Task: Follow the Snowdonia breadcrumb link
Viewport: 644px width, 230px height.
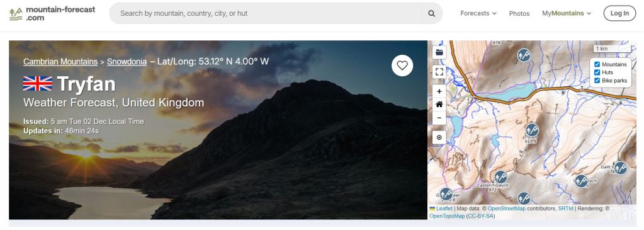Action: pyautogui.click(x=127, y=62)
